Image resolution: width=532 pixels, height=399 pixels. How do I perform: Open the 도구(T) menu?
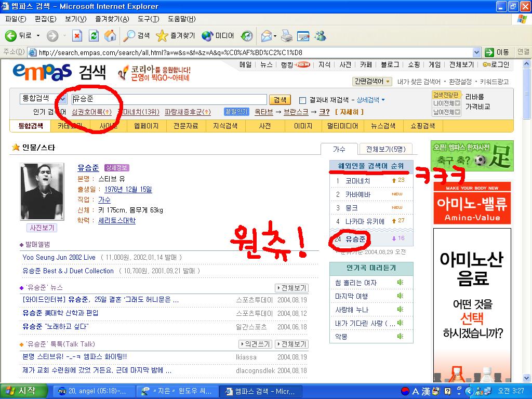pyautogui.click(x=148, y=19)
